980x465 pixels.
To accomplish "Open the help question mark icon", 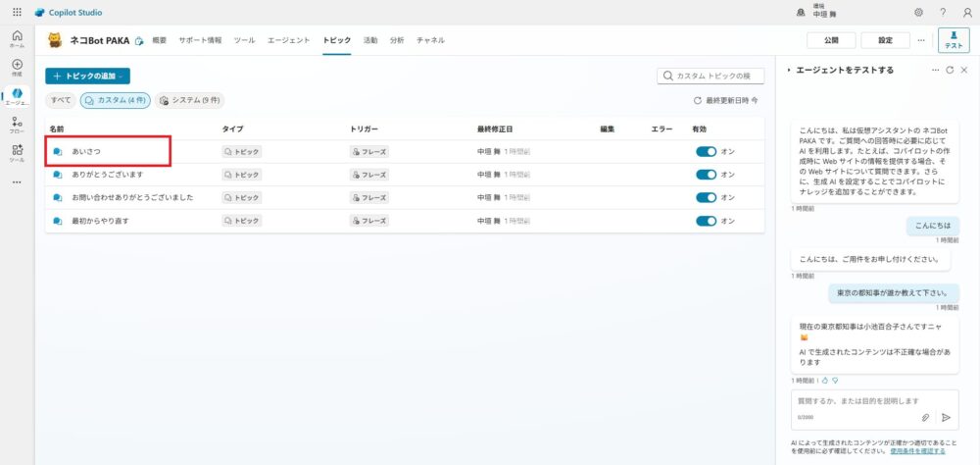I will point(943,13).
